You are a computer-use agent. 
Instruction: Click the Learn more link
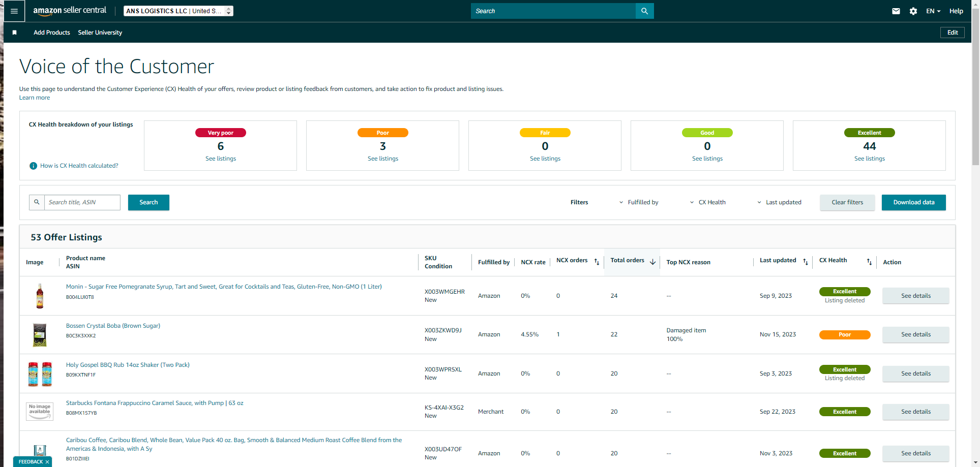35,98
